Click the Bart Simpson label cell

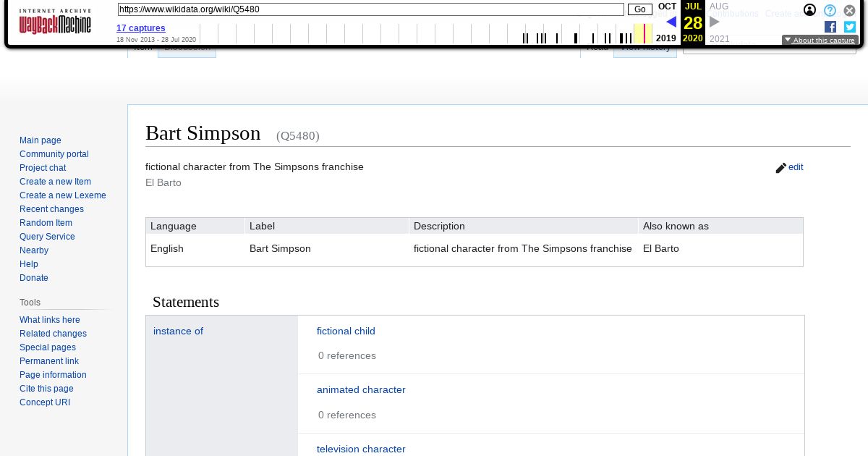coord(280,248)
